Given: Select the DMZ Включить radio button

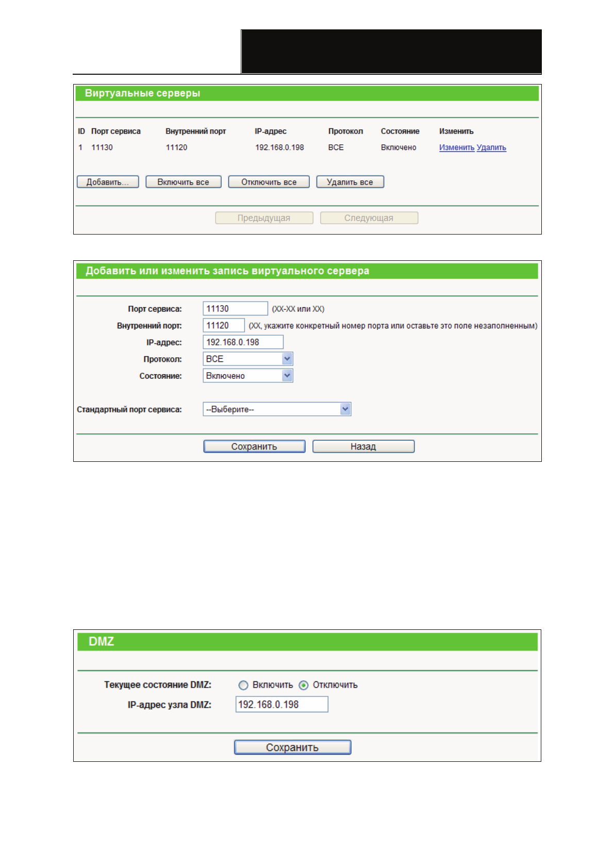Looking at the screenshot, I should click(x=243, y=685).
